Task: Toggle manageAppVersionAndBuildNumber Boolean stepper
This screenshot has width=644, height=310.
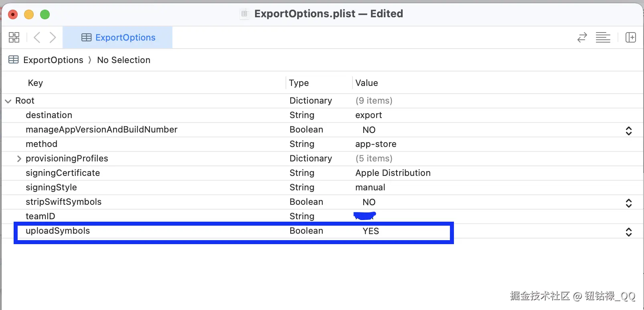Action: tap(628, 130)
